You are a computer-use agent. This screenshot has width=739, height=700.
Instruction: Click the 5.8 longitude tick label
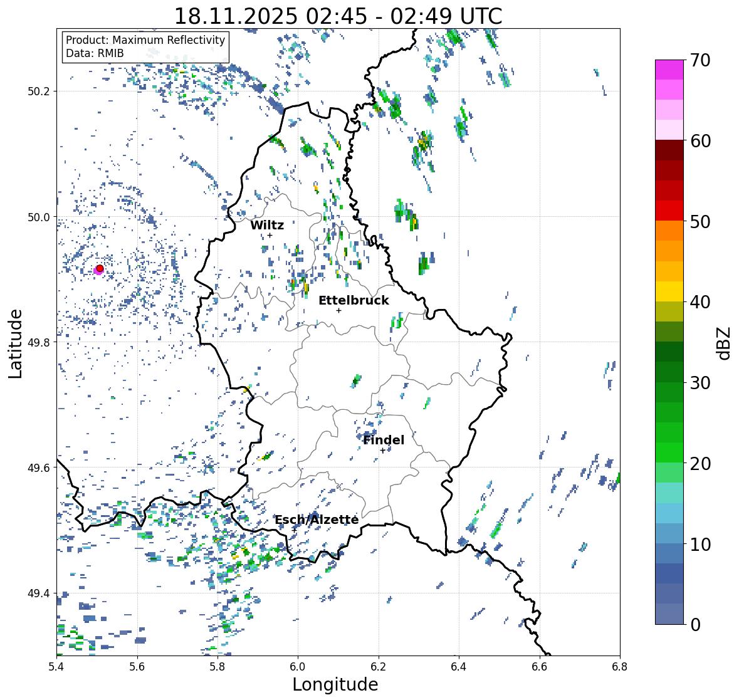coord(218,667)
